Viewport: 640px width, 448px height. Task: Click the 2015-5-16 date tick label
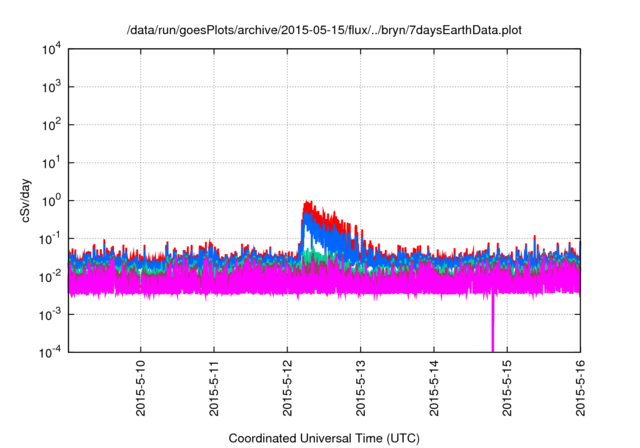(580, 388)
